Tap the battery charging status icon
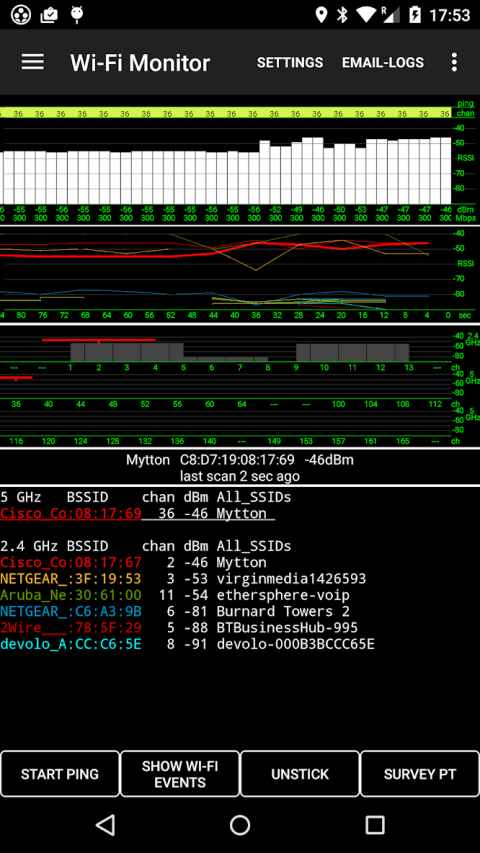 coord(415,15)
